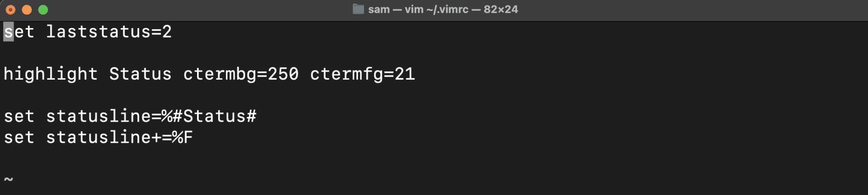The height and width of the screenshot is (195, 868).
Task: Click the 'ctermfg=21' argument
Action: pyautogui.click(x=362, y=74)
